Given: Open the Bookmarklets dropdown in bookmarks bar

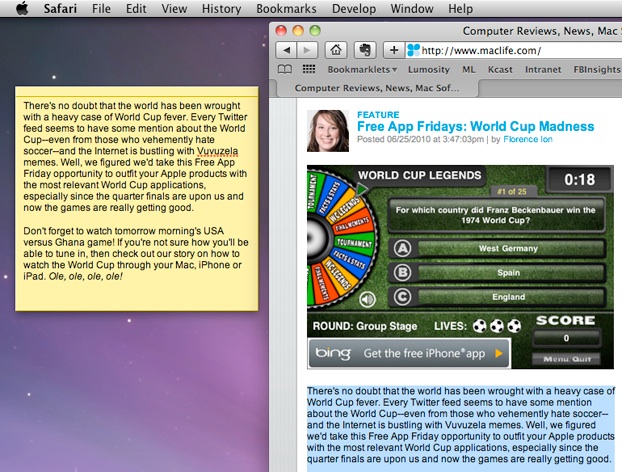Looking at the screenshot, I should click(362, 69).
